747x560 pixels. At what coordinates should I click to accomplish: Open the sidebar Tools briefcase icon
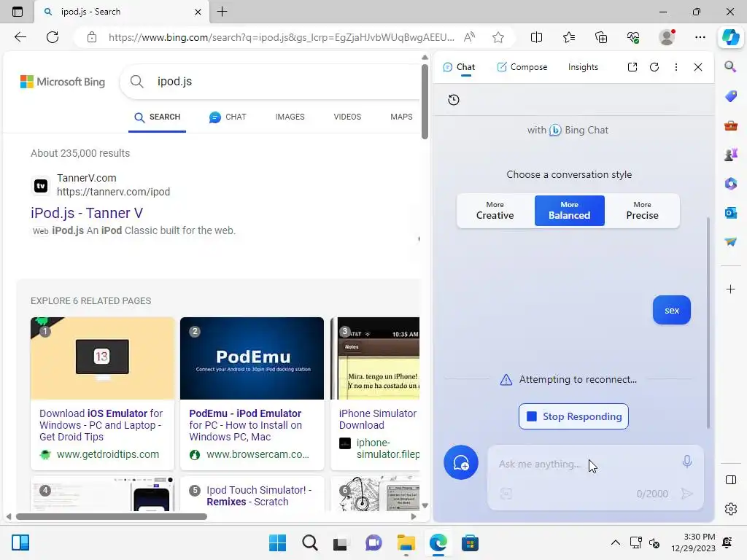click(x=730, y=125)
